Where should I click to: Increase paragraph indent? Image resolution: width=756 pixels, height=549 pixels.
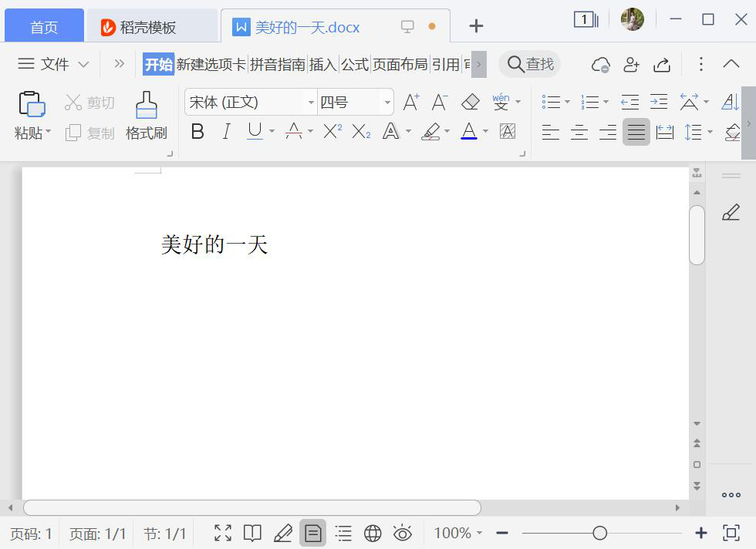[659, 103]
